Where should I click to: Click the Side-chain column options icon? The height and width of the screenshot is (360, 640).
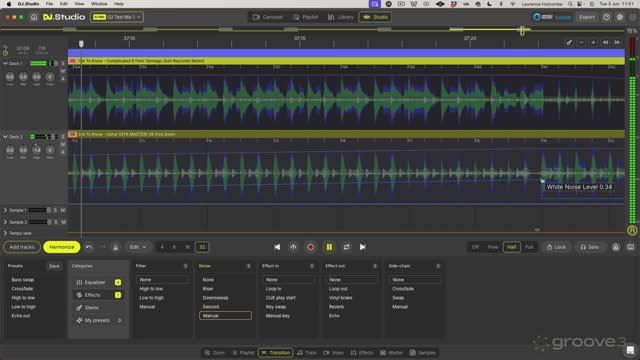438,266
